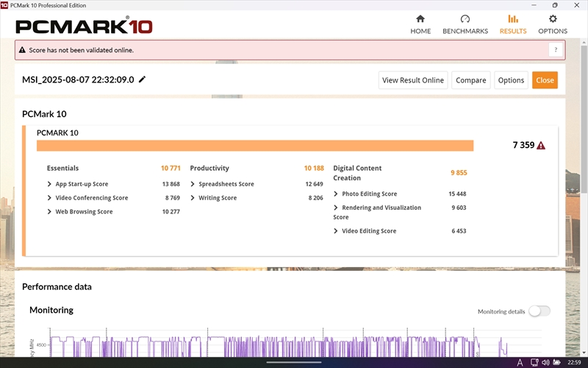Expand Video Conferencing Score
588x368 pixels.
point(49,198)
